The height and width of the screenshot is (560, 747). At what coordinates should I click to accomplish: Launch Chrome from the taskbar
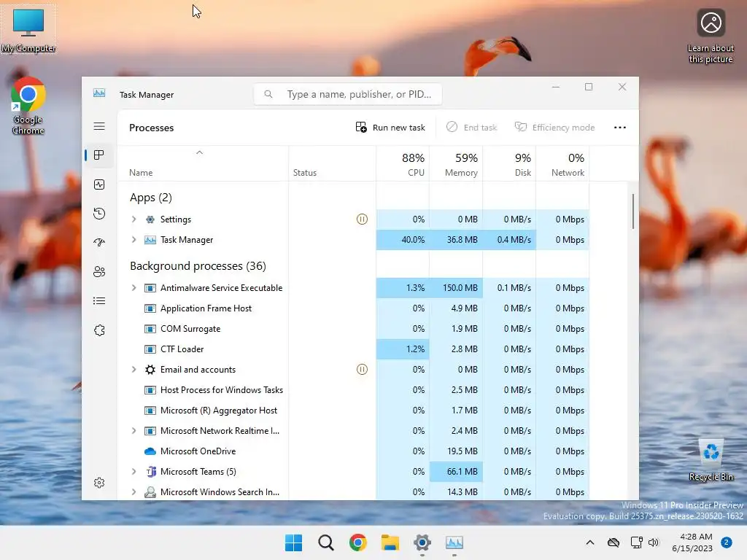357,542
